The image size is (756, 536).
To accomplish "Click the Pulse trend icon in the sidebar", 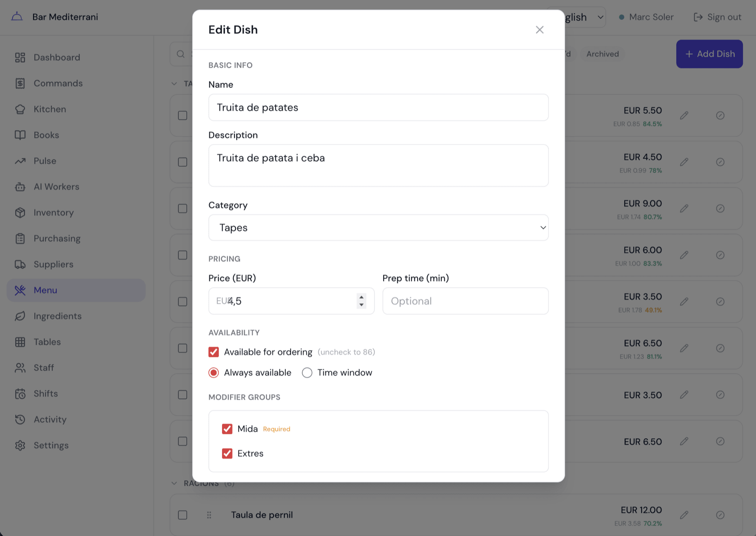I will pos(20,161).
